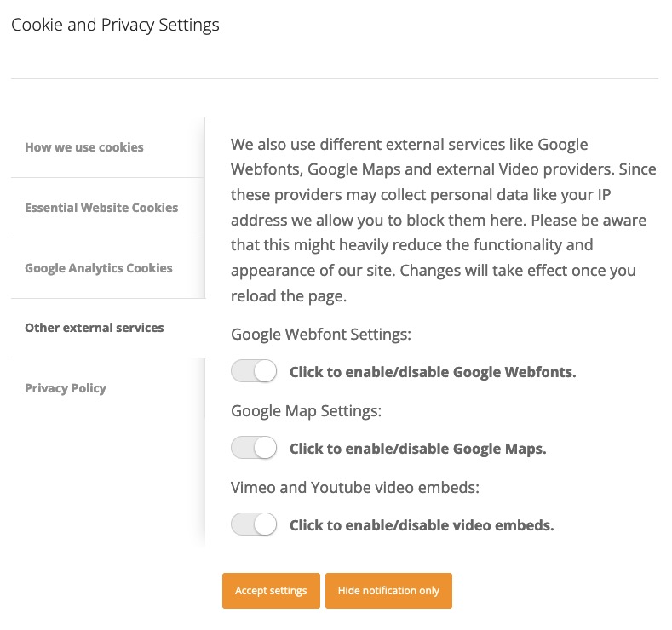Click the Accept settings button
The image size is (672, 630).
pyautogui.click(x=271, y=591)
